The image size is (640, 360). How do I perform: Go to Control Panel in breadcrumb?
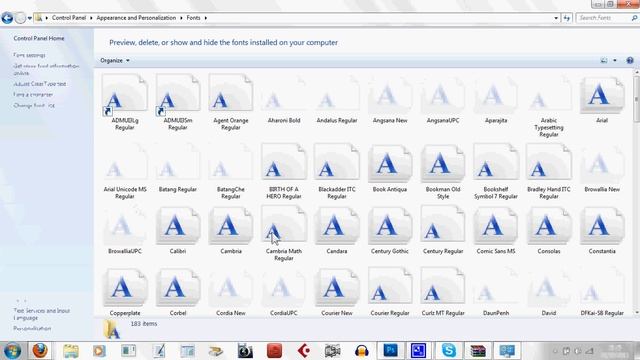(x=69, y=18)
